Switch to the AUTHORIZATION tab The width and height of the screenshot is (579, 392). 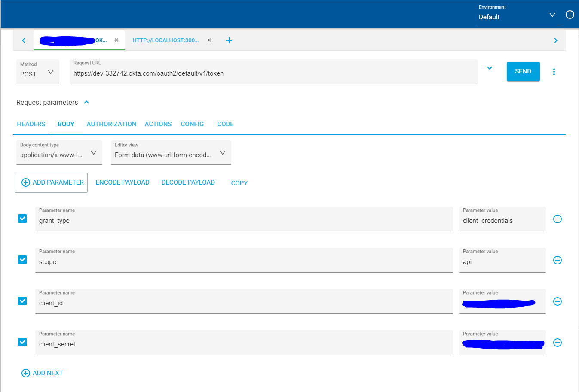point(111,124)
